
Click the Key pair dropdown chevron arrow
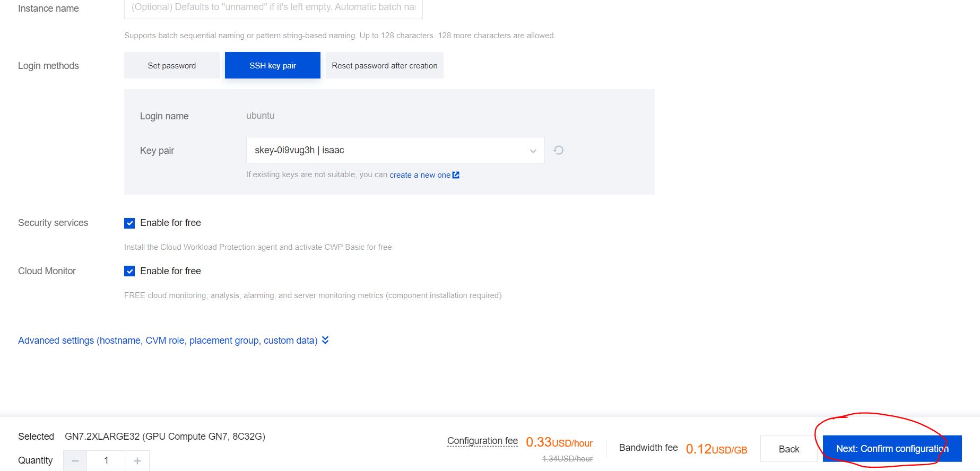533,151
